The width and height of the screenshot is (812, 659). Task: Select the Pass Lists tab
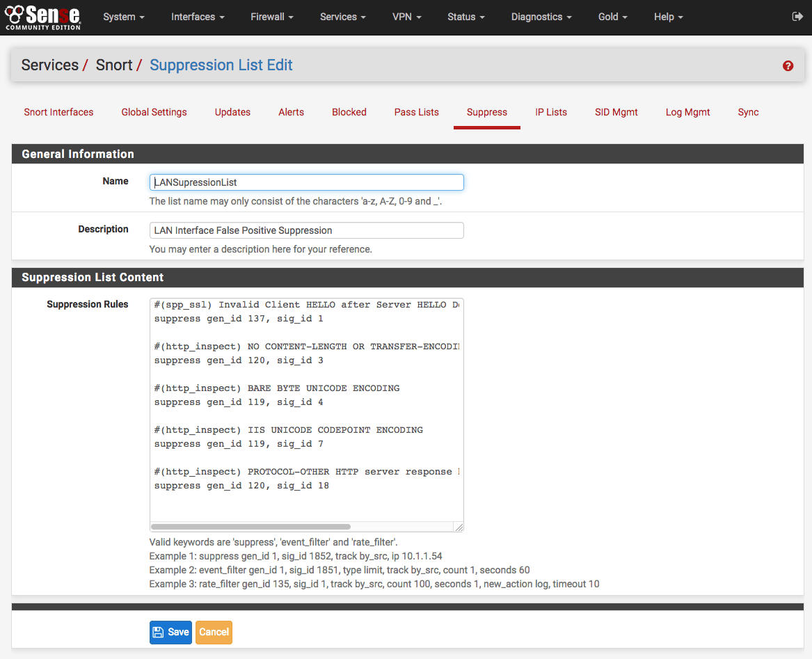pyautogui.click(x=416, y=112)
